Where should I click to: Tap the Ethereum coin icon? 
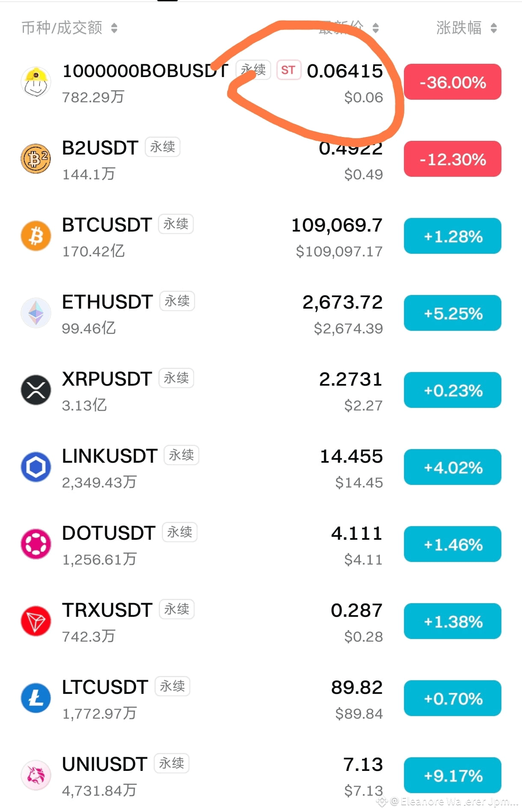pos(36,313)
